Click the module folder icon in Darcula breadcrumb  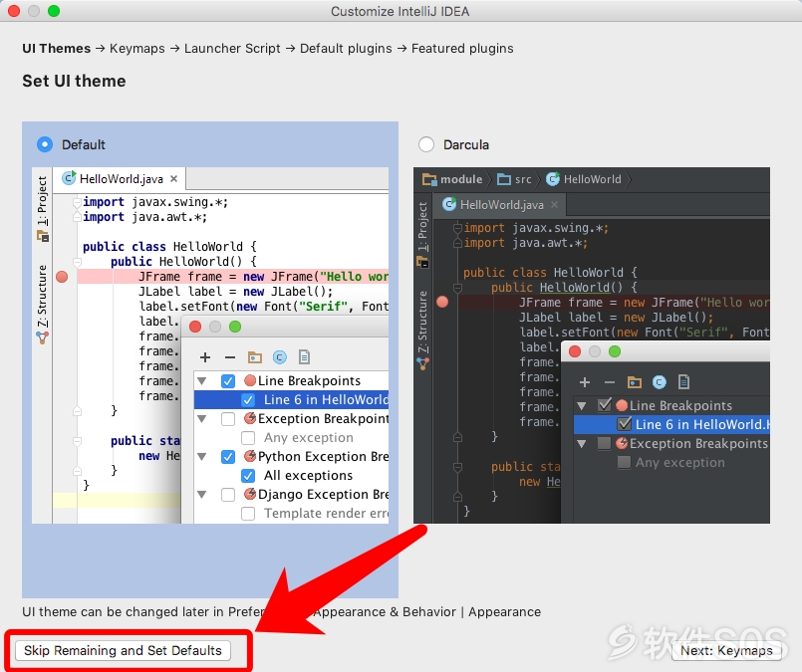tap(429, 179)
